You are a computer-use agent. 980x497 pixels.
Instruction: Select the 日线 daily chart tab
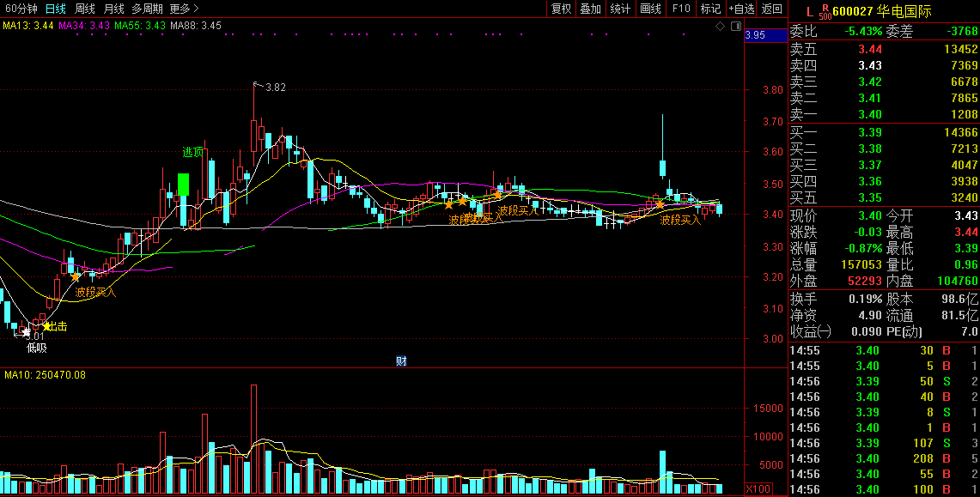56,9
